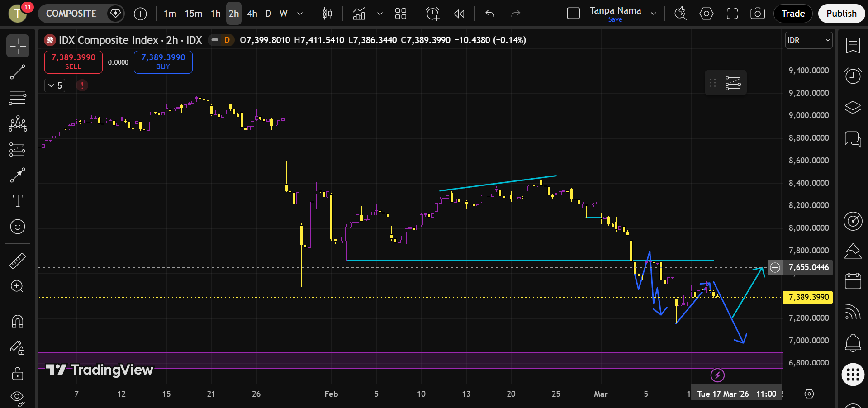Open the emoji and icons tool

[x=18, y=227]
